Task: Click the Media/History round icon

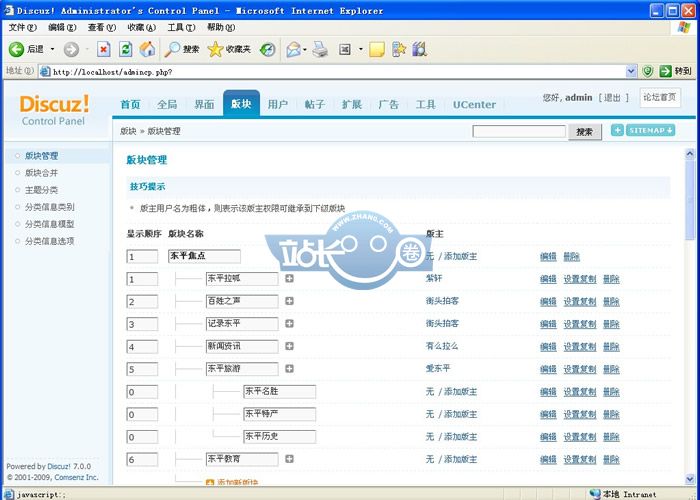Action: pyautogui.click(x=268, y=49)
